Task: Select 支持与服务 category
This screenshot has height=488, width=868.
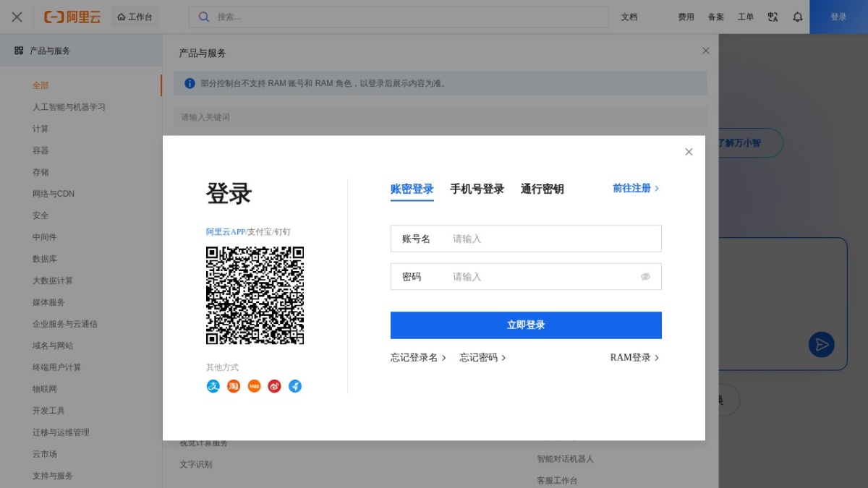Action: [x=53, y=476]
